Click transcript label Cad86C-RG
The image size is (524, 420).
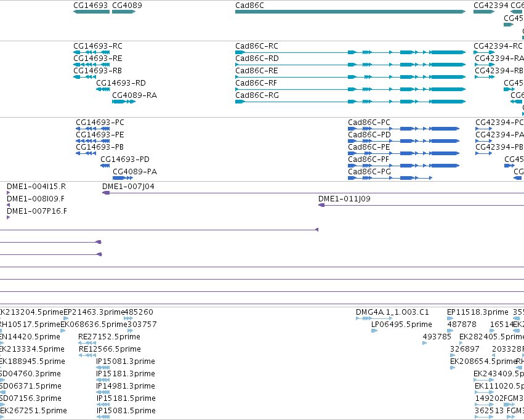[257, 95]
